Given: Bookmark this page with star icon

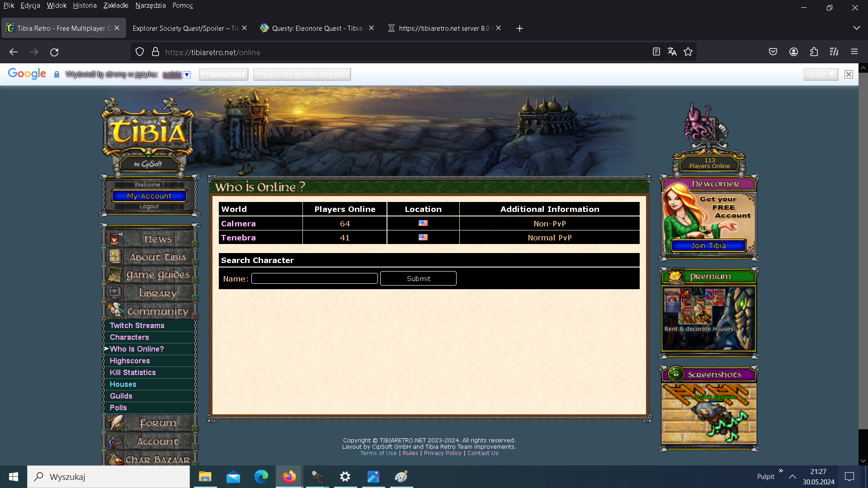Looking at the screenshot, I should (x=688, y=52).
